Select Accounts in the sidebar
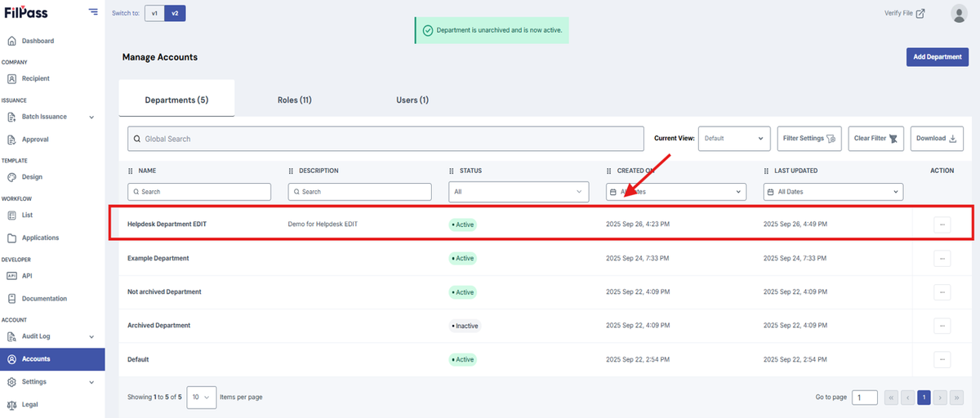The image size is (980, 418). pyautogui.click(x=52, y=359)
